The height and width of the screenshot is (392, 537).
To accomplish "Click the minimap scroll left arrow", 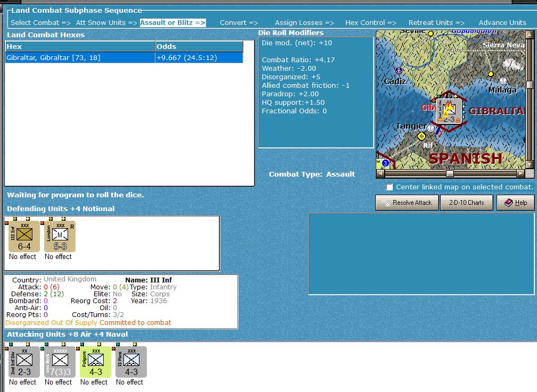I will (380, 173).
